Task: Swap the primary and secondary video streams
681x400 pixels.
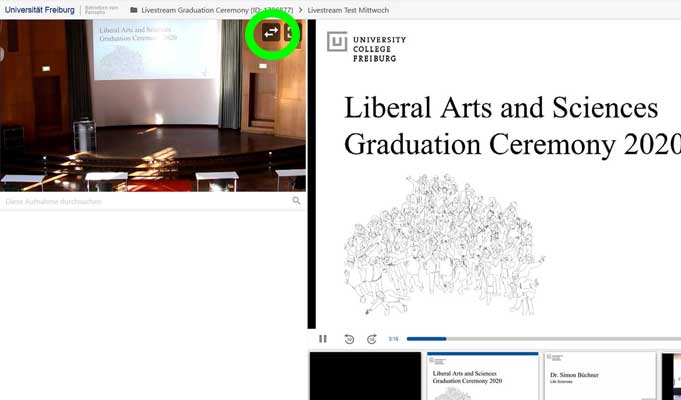Action: [271, 33]
